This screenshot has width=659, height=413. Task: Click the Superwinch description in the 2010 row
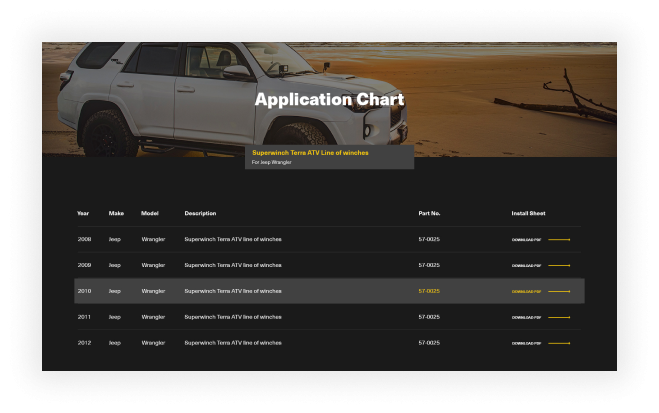click(233, 291)
